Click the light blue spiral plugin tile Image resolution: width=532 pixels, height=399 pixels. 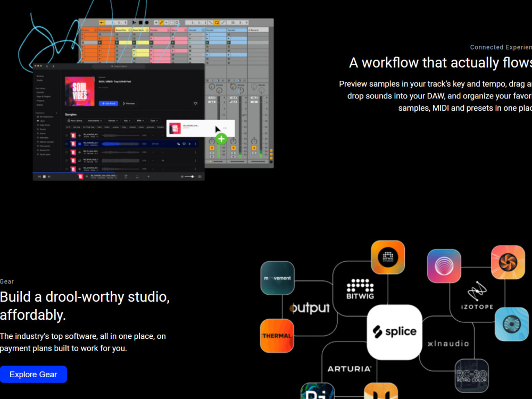click(x=512, y=324)
